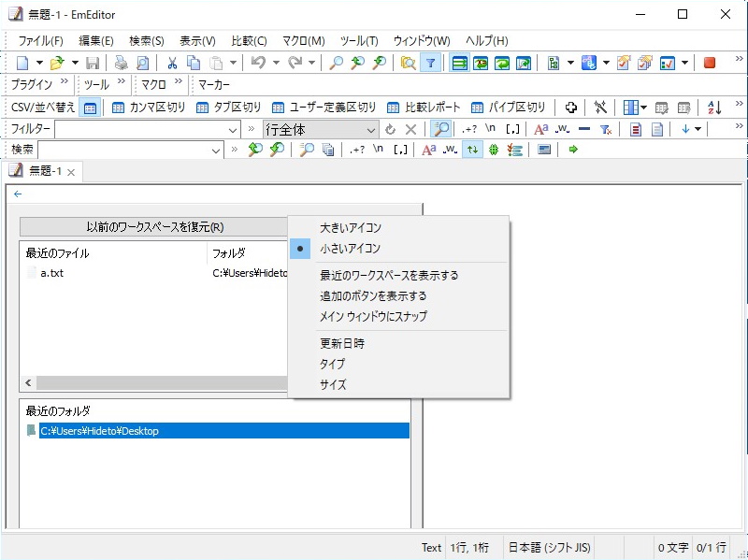The width and height of the screenshot is (748, 560).
Task: Open dropdown arrow next to New icon
Action: coord(39,63)
